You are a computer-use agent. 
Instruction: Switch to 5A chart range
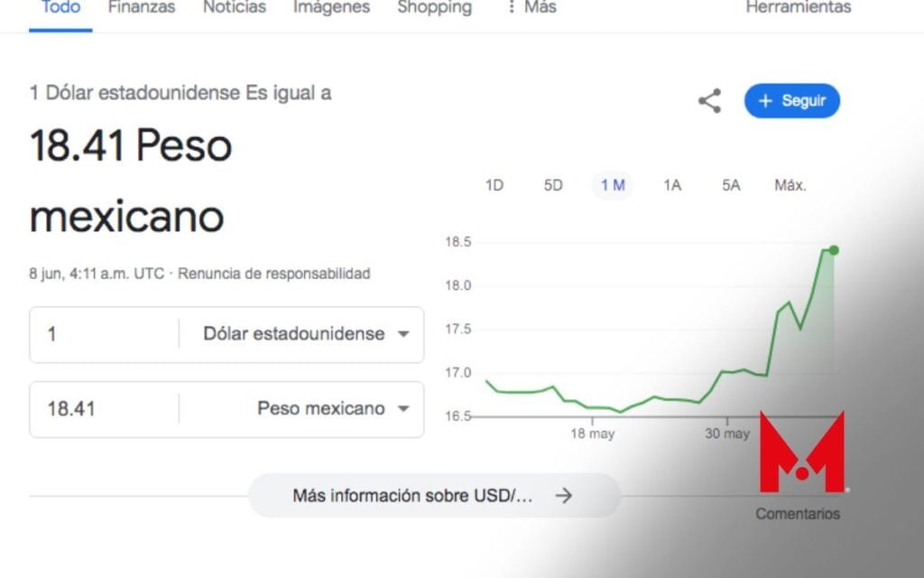click(731, 185)
